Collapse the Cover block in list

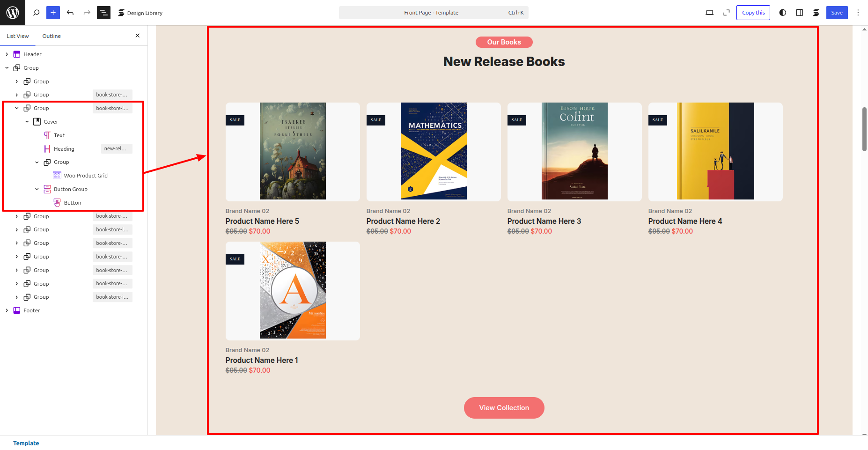pos(27,122)
